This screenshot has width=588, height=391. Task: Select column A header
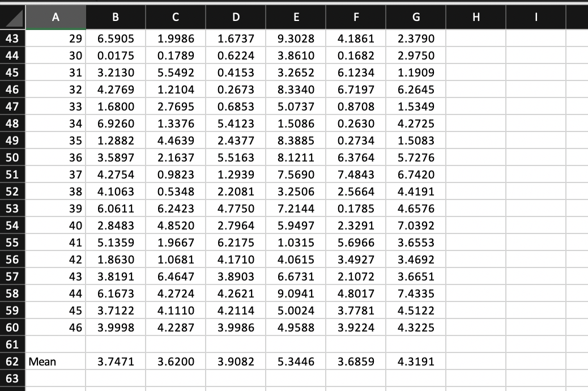pyautogui.click(x=55, y=17)
